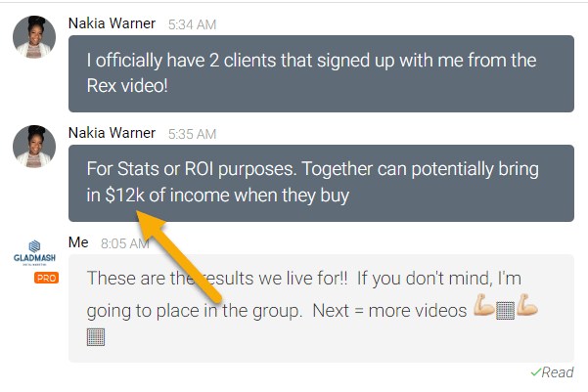Click the last flexed bicep emoji
This screenshot has height=392, width=588.
click(527, 305)
